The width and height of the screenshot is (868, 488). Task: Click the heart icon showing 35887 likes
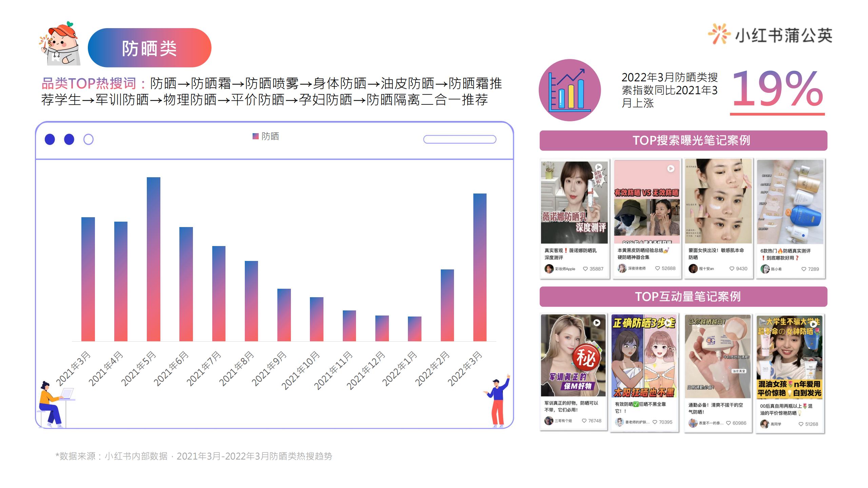coord(585,269)
